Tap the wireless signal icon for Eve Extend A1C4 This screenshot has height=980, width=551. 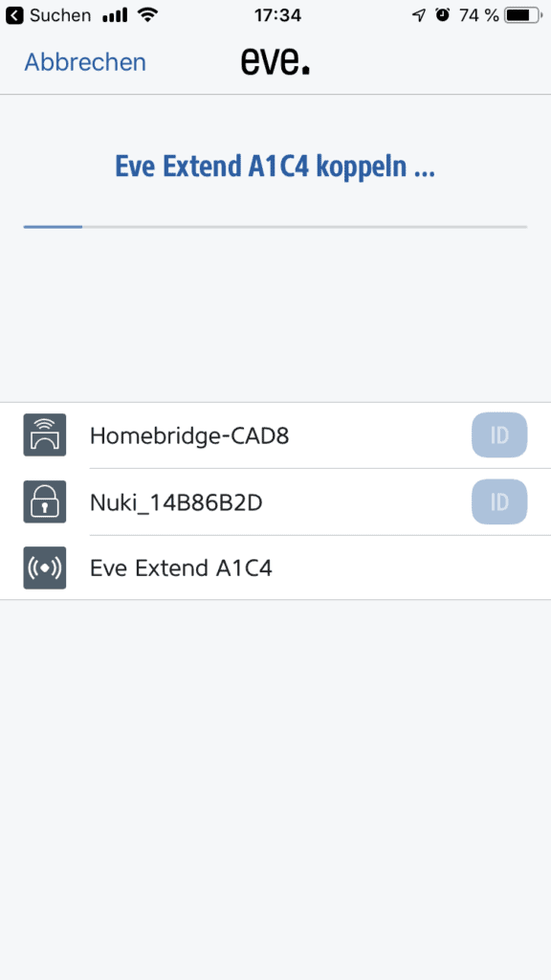(x=45, y=568)
